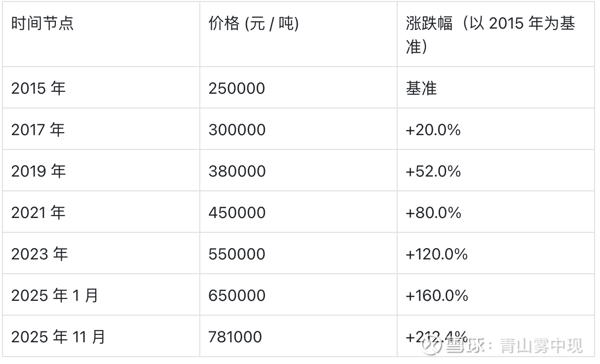Select the +120.0% change cell

(x=437, y=254)
